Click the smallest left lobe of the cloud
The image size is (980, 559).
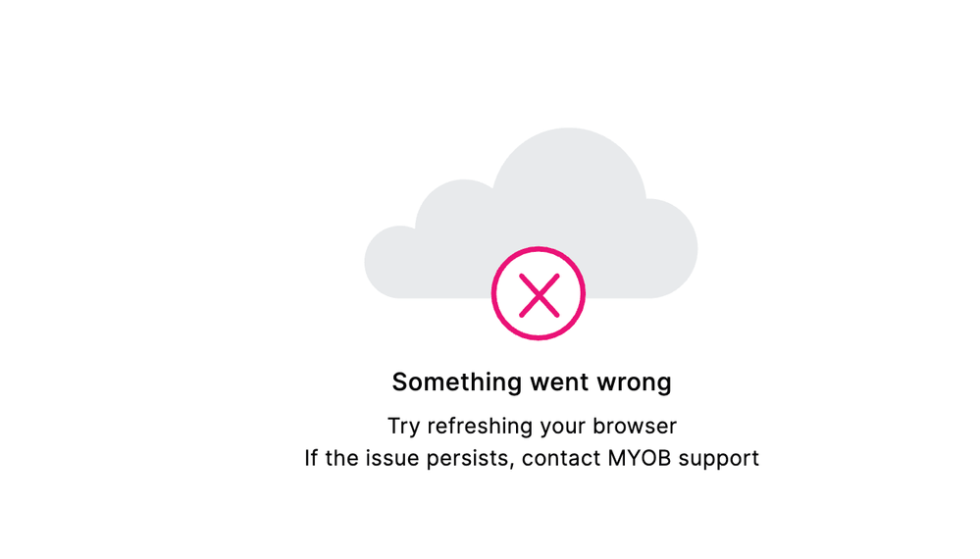click(392, 262)
